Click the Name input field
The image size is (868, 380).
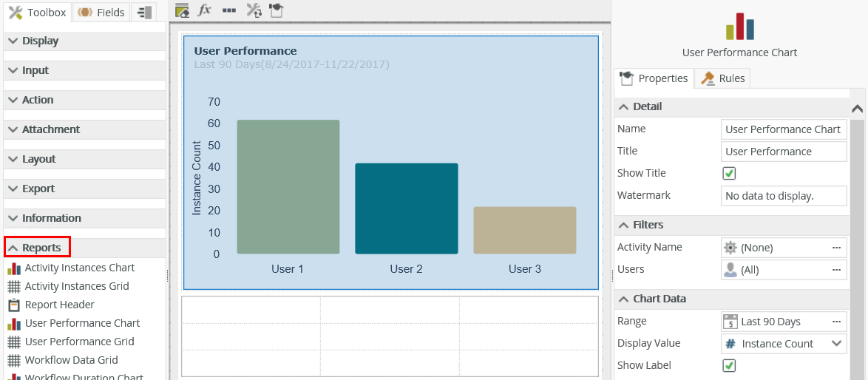784,129
